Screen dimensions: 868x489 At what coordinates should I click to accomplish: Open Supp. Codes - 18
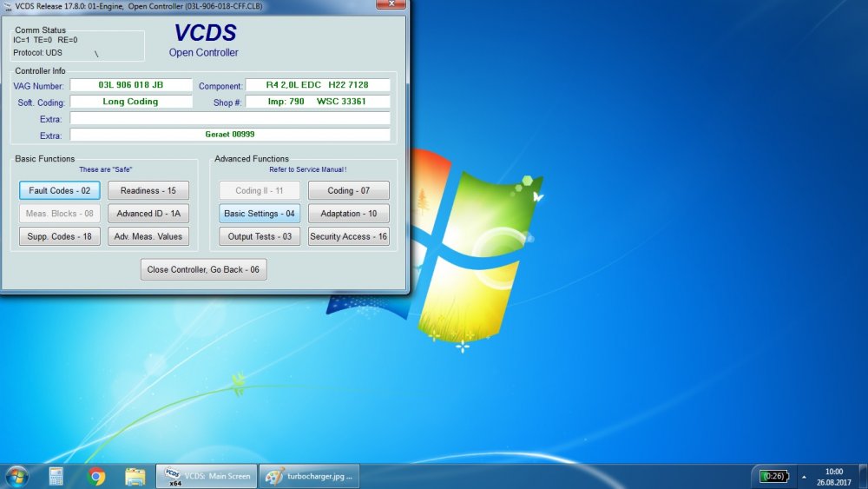click(x=60, y=236)
